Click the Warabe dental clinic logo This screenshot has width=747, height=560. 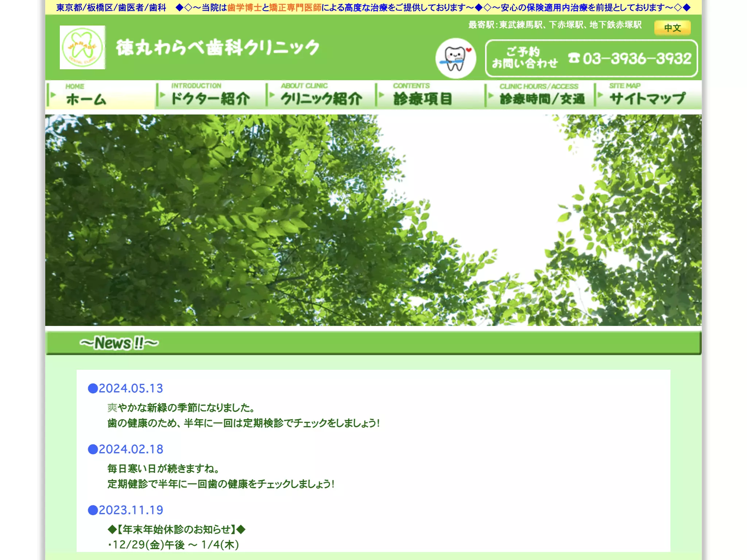[82, 47]
